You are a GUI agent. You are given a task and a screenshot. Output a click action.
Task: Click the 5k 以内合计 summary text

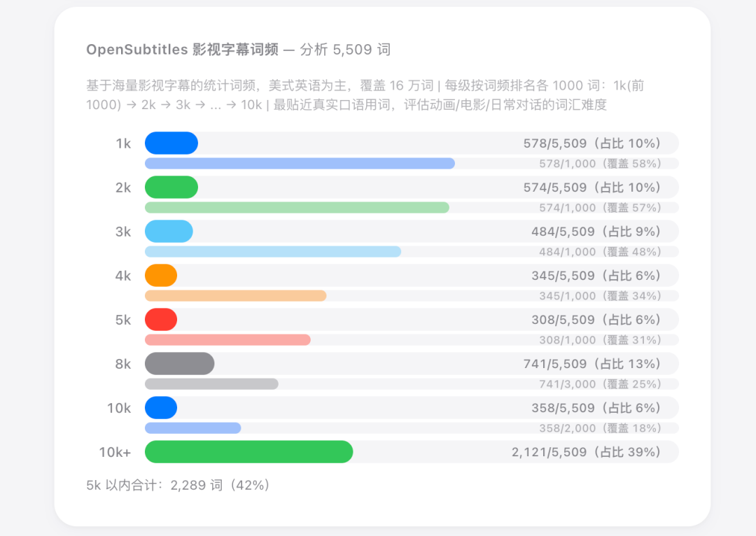(178, 485)
